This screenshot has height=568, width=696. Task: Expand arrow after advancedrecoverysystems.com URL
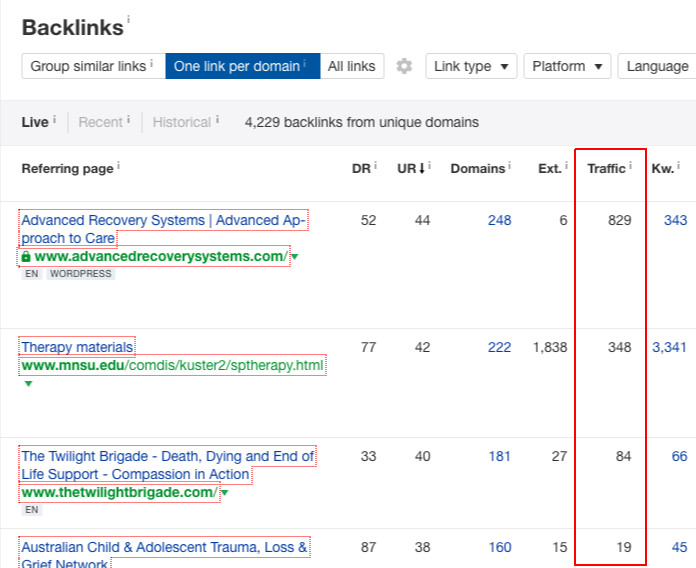click(x=295, y=257)
